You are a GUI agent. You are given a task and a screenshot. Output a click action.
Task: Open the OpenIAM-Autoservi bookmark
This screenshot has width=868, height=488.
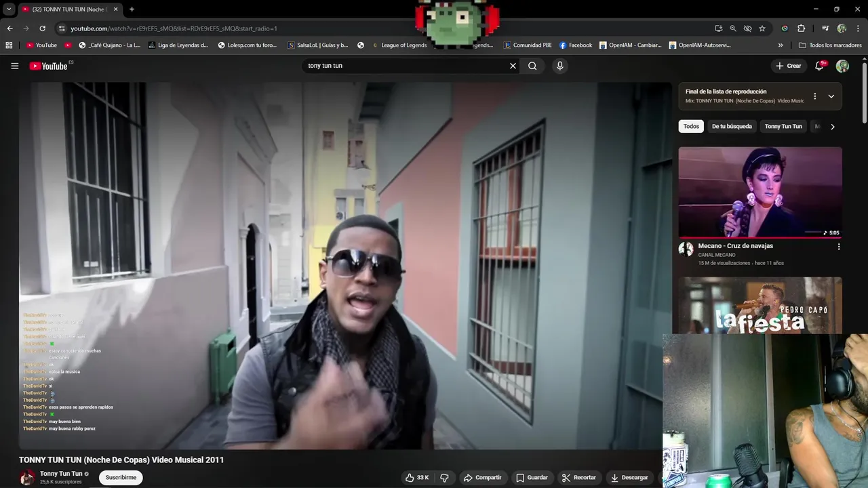click(700, 45)
